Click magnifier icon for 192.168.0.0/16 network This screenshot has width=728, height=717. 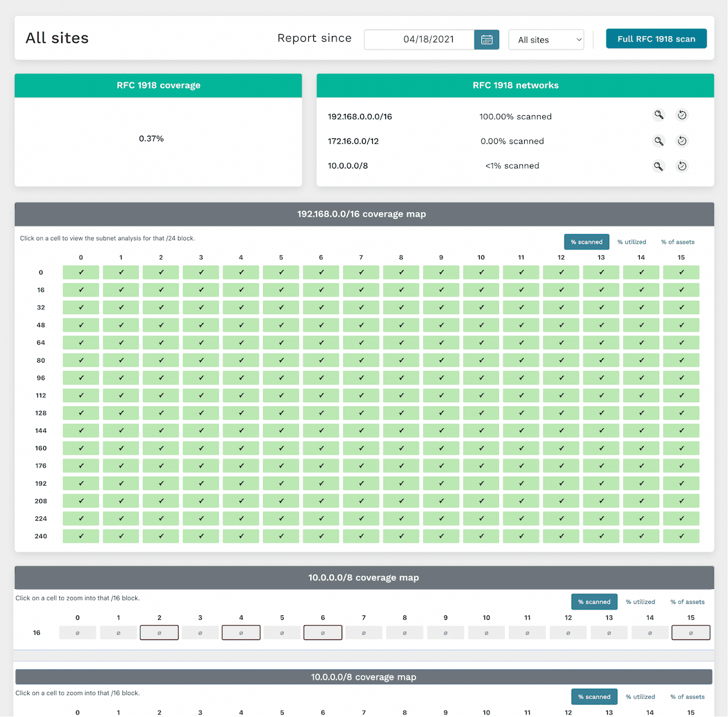coord(659,116)
